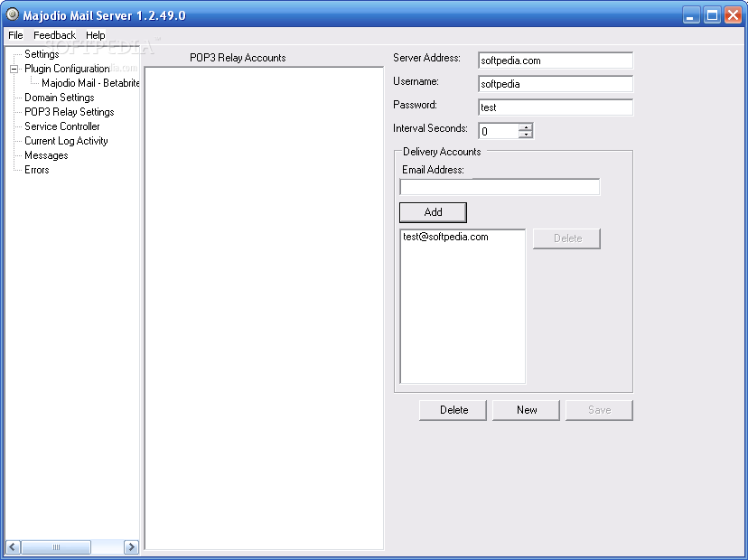
Task: Click the Interval Seconds value field
Action: [499, 131]
